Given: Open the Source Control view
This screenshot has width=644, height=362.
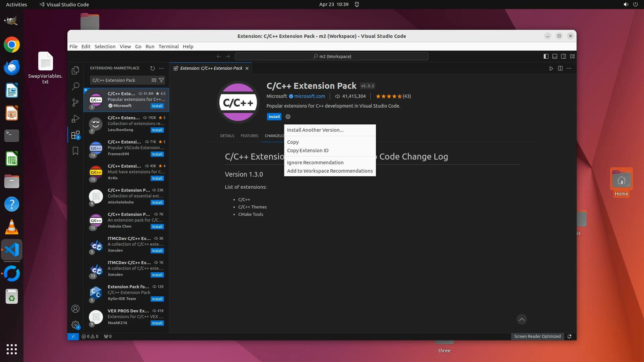Looking at the screenshot, I should [x=75, y=103].
